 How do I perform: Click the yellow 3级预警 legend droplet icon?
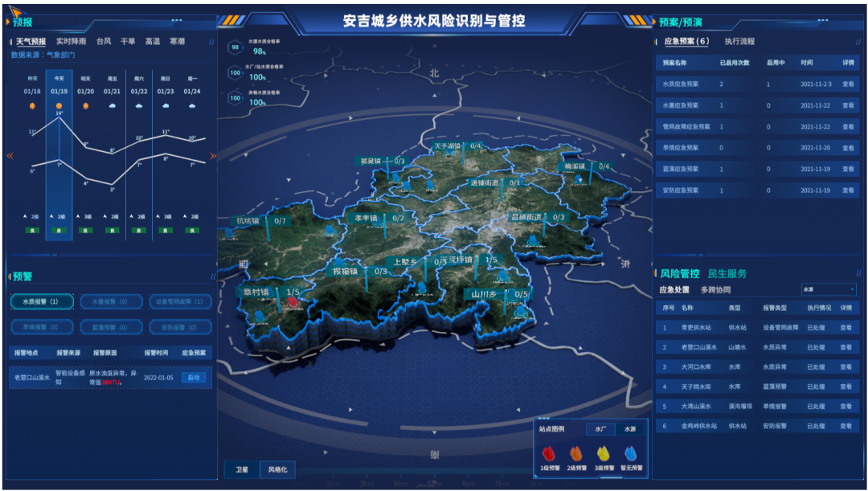(603, 454)
